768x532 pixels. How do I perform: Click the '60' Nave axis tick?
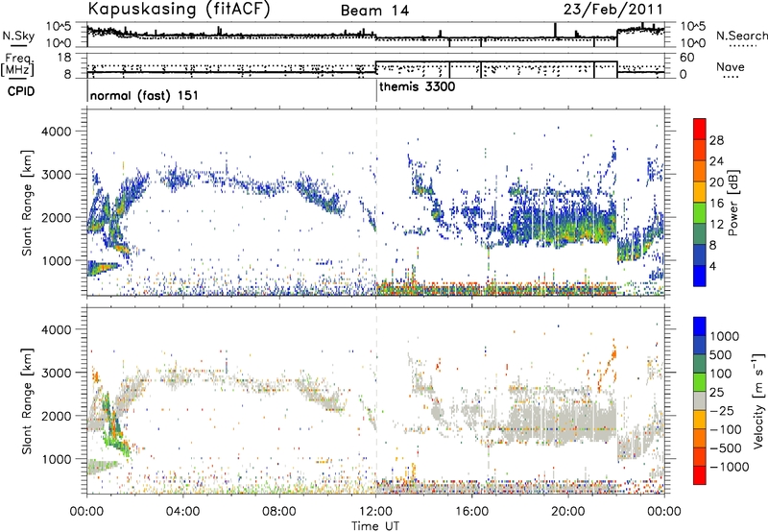click(686, 58)
